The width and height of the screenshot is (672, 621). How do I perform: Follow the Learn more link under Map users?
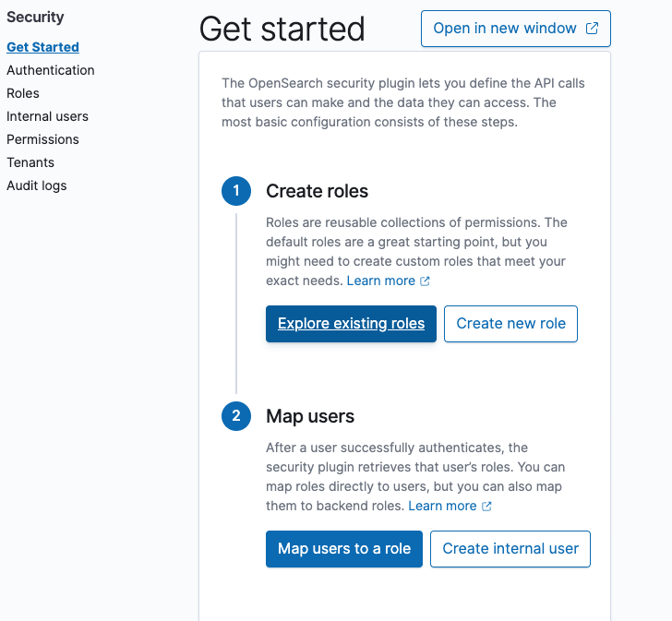(442, 506)
